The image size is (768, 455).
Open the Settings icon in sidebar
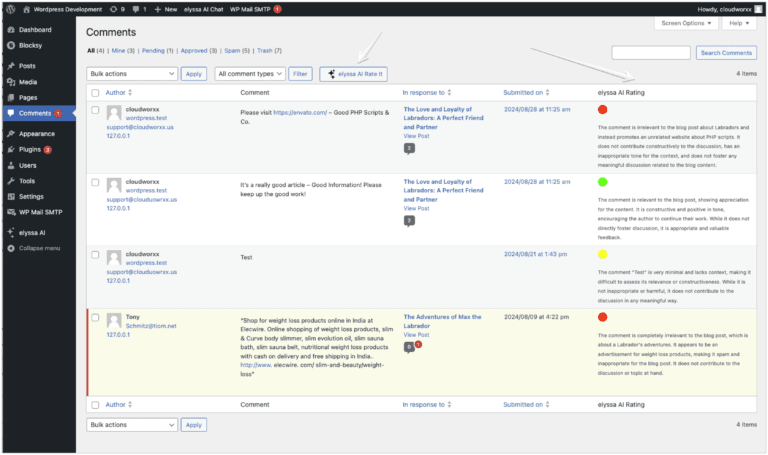(x=11, y=196)
